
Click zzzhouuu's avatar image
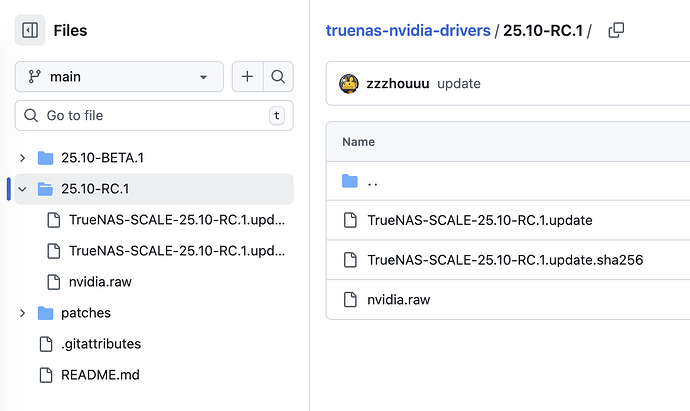tap(349, 83)
